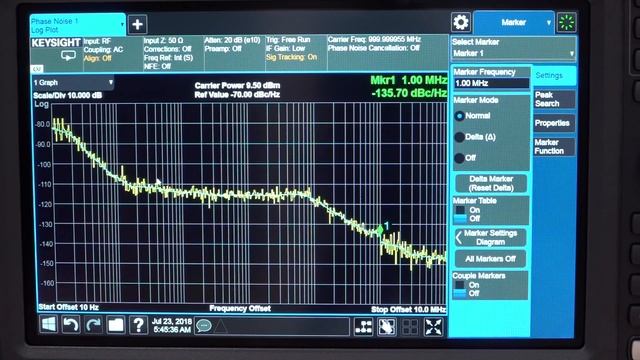This screenshot has width=640, height=360.
Task: Open the block diagram hierarchy icon
Action: pyautogui.click(x=363, y=327)
